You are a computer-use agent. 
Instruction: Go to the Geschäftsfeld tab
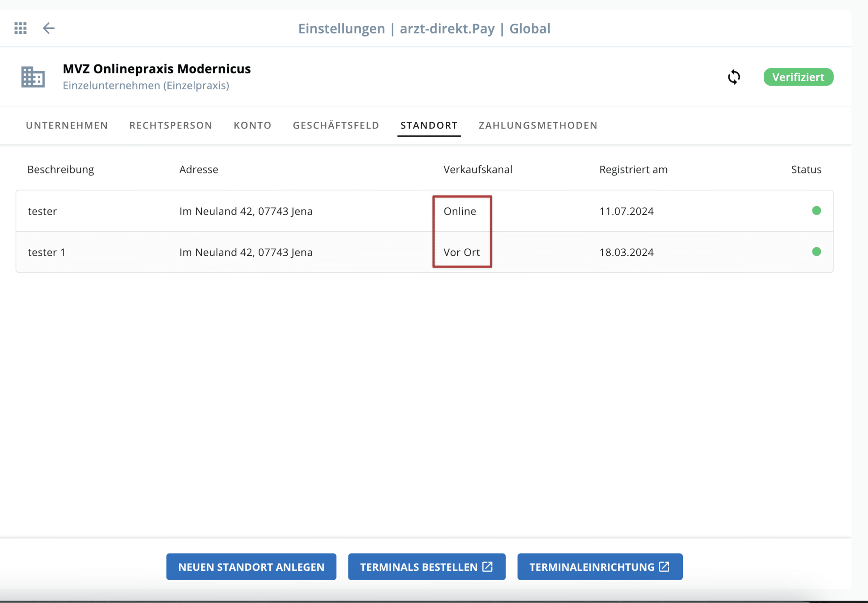[x=336, y=126]
